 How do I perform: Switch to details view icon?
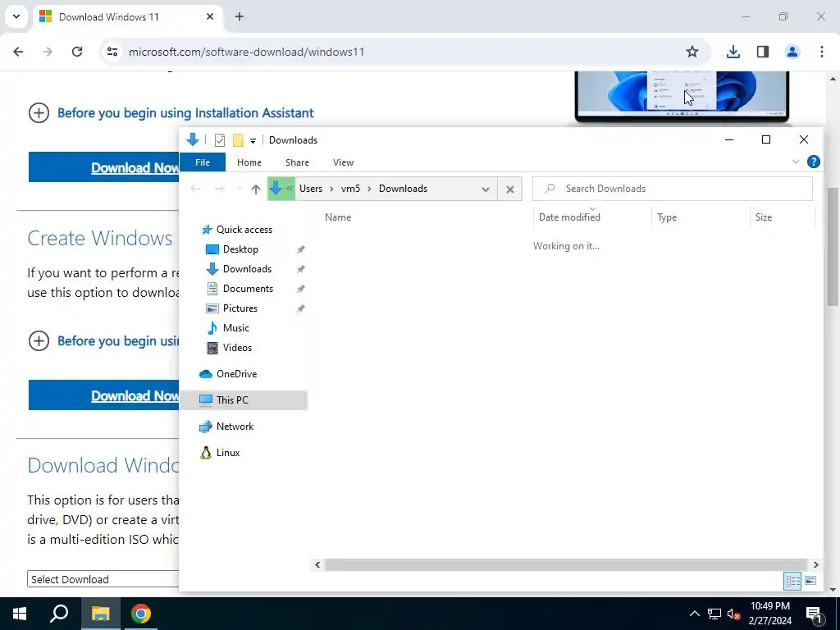coord(793,581)
